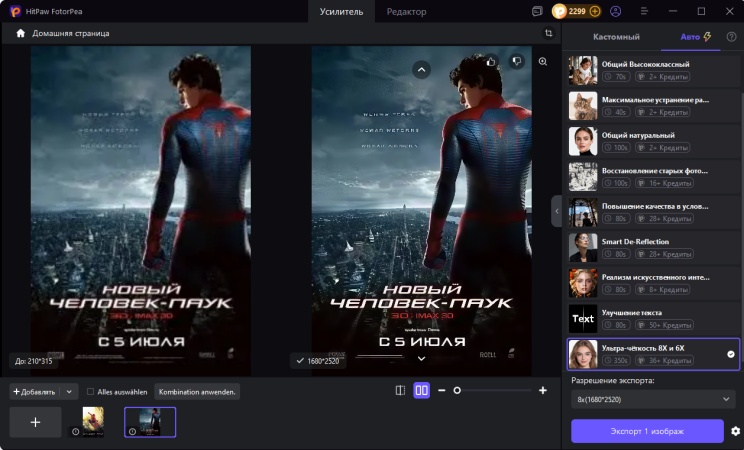Zoom out with the minus icon
The width and height of the screenshot is (744, 450).
(x=442, y=390)
